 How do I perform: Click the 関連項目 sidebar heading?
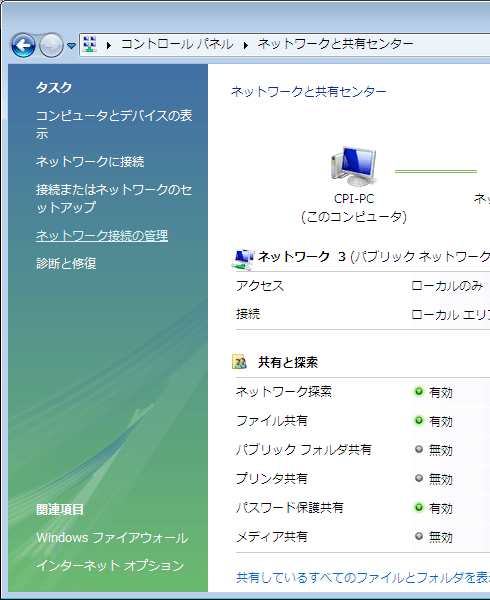point(60,510)
